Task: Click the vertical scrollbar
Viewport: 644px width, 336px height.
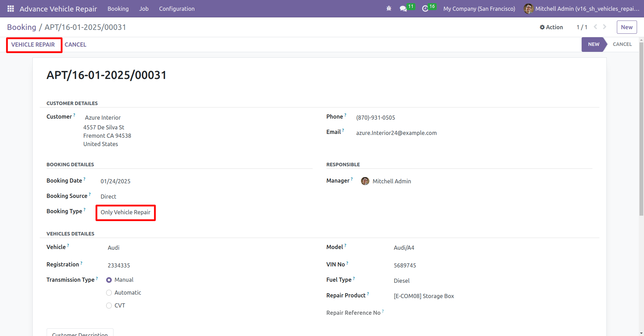Action: tap(641, 129)
